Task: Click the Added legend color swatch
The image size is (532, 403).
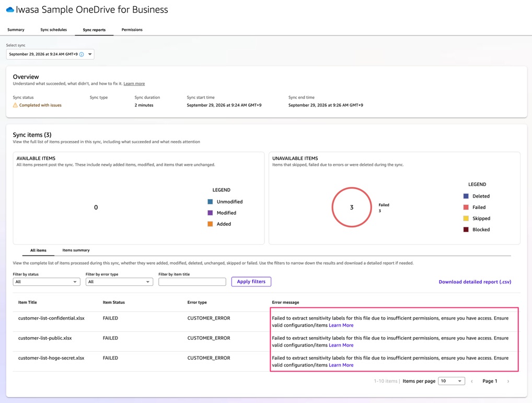Action: point(210,224)
